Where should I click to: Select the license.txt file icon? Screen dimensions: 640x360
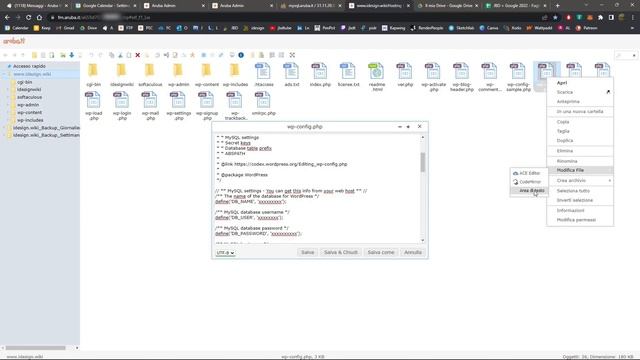click(x=348, y=71)
